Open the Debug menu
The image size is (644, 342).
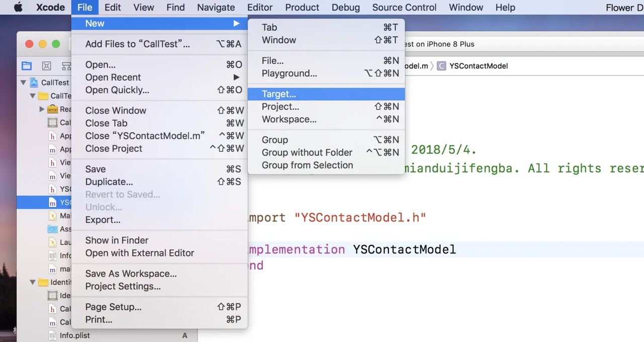click(346, 7)
